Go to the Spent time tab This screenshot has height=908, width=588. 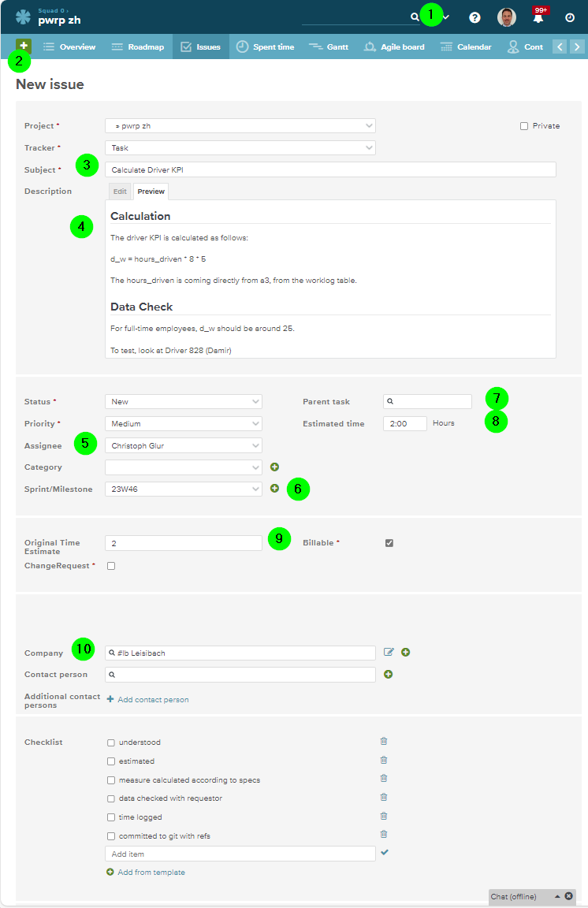266,47
